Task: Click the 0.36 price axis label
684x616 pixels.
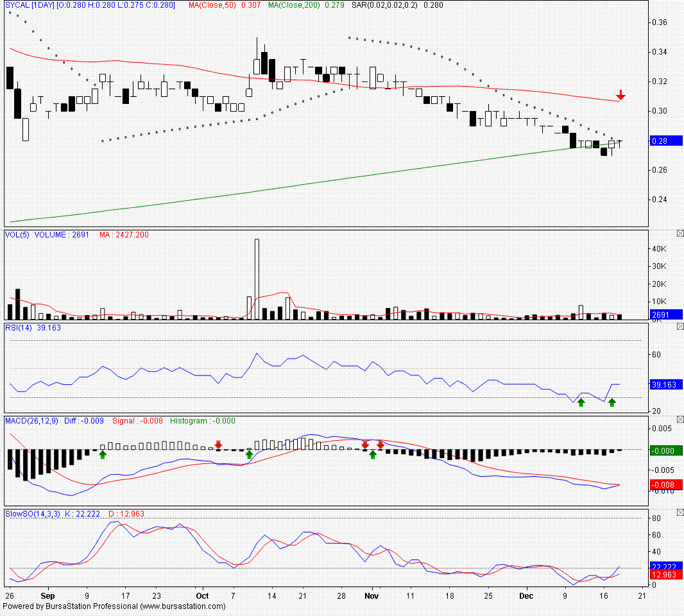Action: point(660,22)
